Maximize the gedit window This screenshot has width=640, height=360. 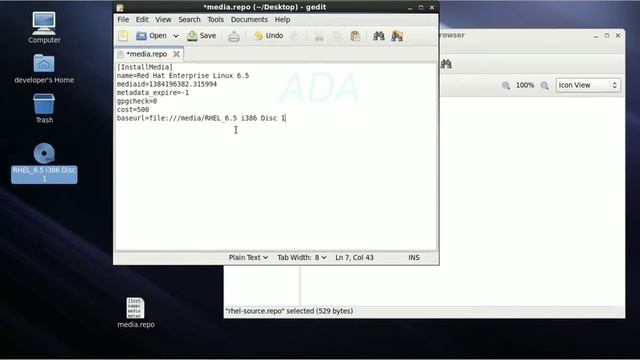[421, 7]
